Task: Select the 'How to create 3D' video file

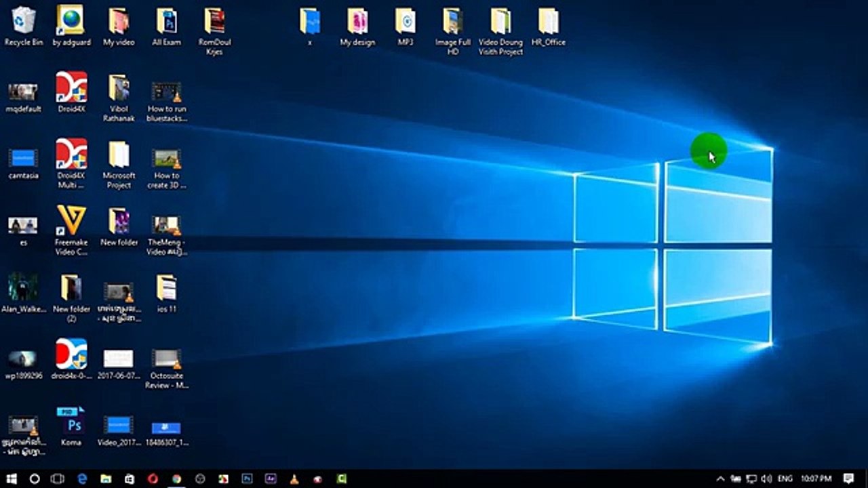Action: [x=166, y=169]
